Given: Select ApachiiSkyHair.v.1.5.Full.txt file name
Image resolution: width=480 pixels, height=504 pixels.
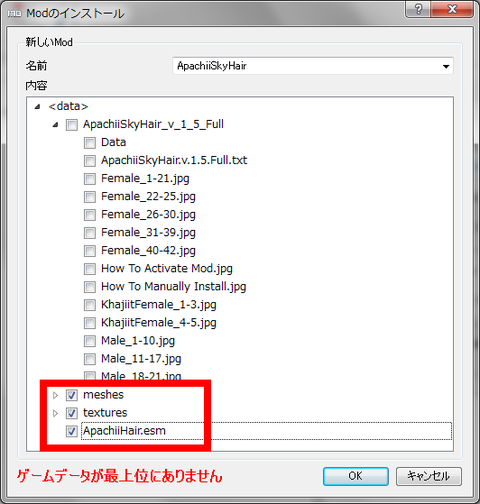Looking at the screenshot, I should click(x=174, y=160).
